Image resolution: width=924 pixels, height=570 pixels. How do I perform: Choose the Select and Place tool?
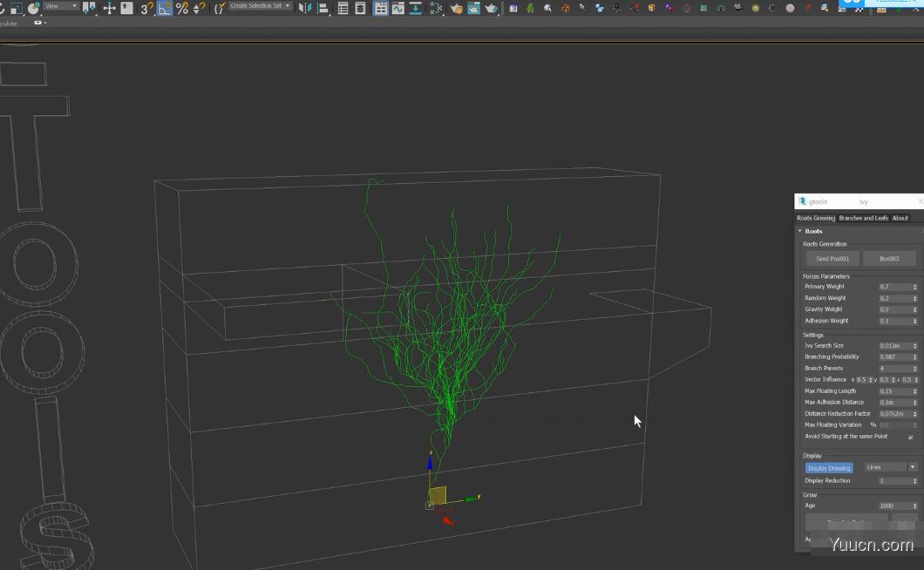(x=34, y=8)
